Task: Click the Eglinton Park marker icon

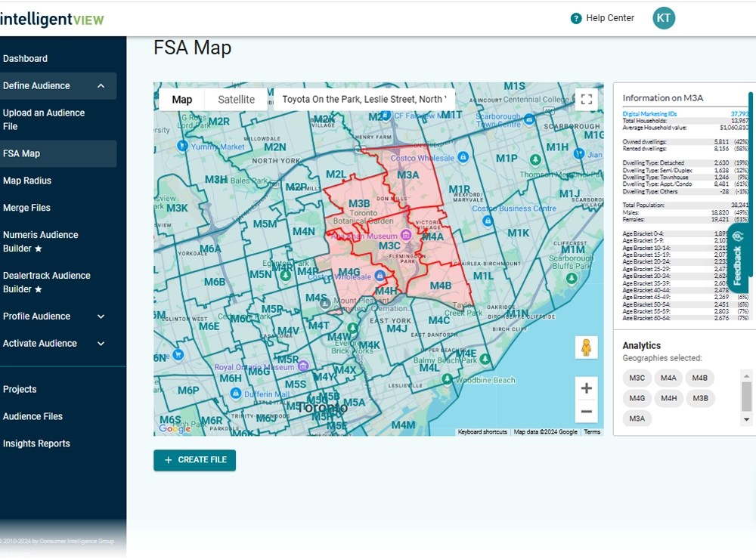Action: coord(286,276)
